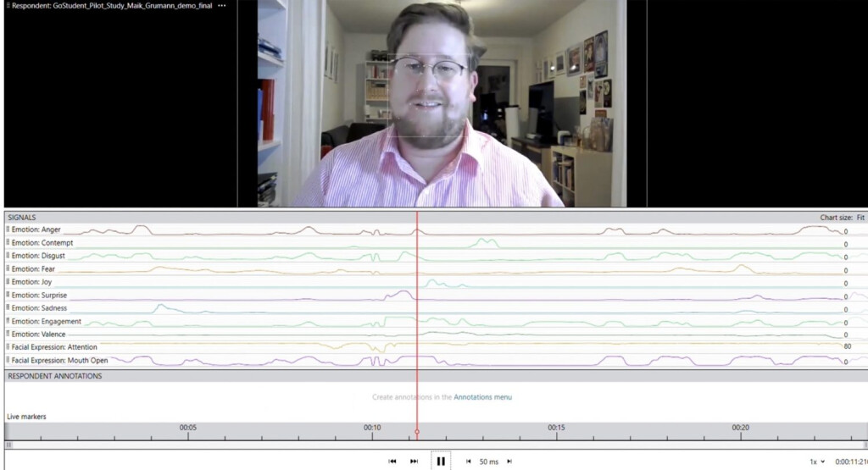Step back one 50 ms frame

point(469,462)
